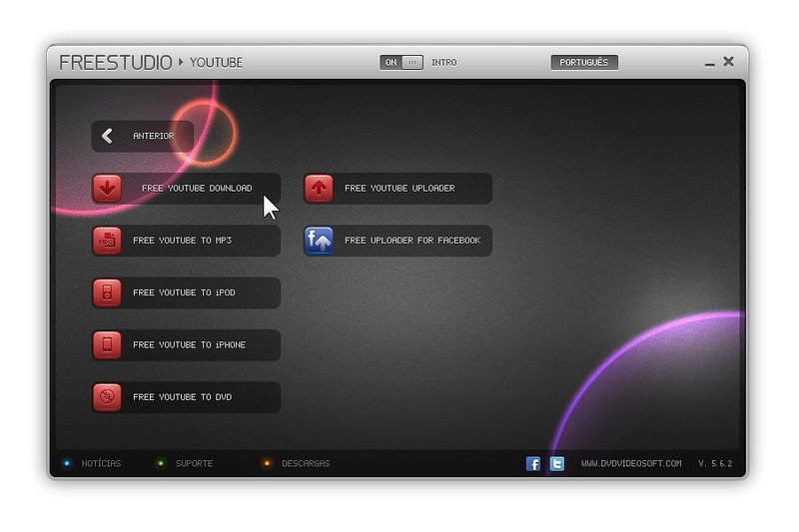
Task: Click the YouTube to MP3 icon
Action: click(107, 241)
